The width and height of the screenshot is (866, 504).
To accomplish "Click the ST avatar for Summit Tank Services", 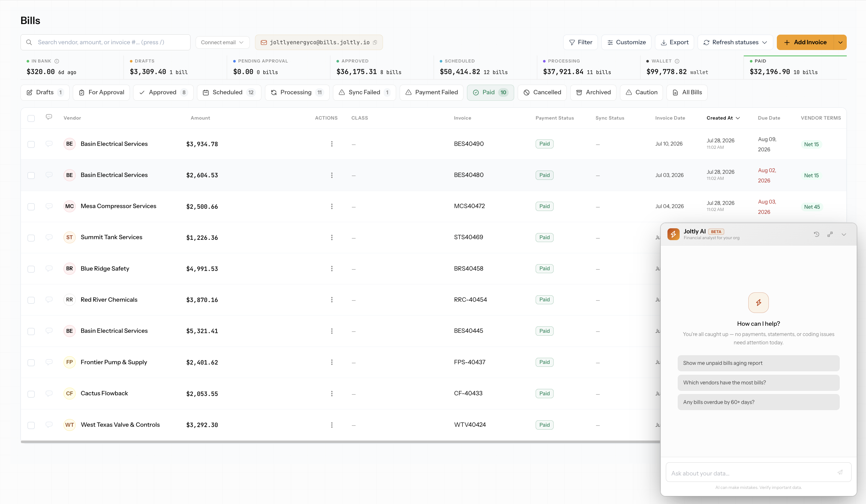I will click(69, 237).
